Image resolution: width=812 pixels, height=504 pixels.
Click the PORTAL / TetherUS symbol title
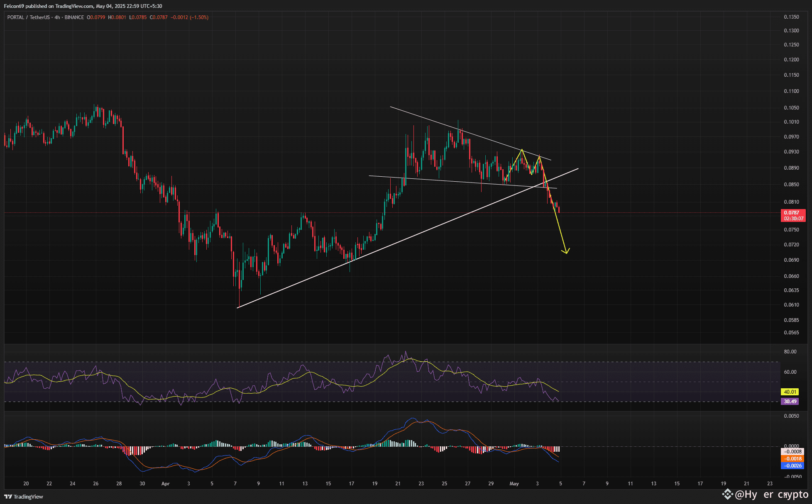coord(28,17)
